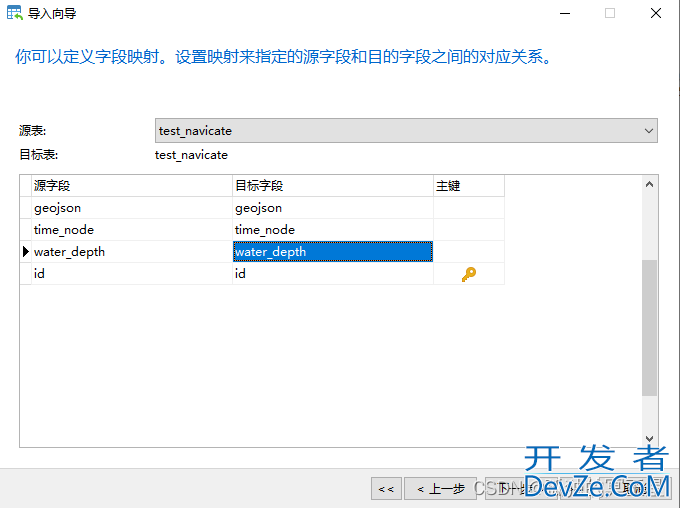The width and height of the screenshot is (680, 508).
Task: Select source field id
Action: [x=132, y=274]
